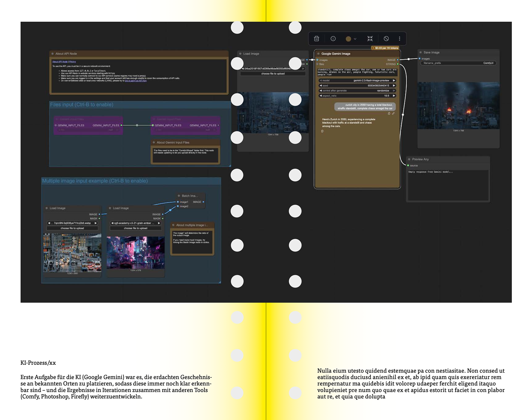The image size is (532, 420).
Task: Click the bypass node circle-slash icon
Action: 386,39
